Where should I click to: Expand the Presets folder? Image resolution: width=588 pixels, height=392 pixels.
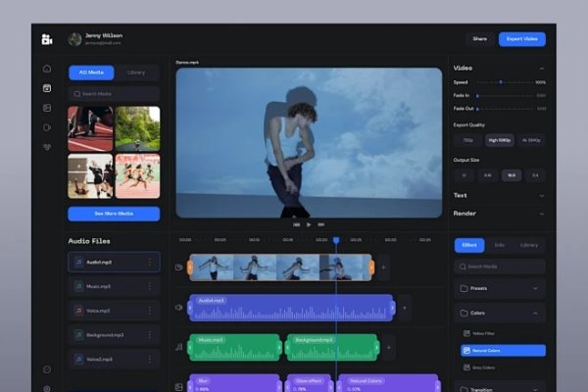pyautogui.click(x=535, y=289)
